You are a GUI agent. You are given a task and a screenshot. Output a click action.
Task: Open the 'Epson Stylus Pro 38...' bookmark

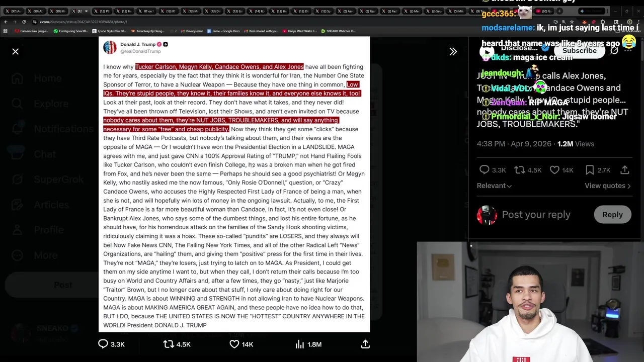click(x=109, y=31)
